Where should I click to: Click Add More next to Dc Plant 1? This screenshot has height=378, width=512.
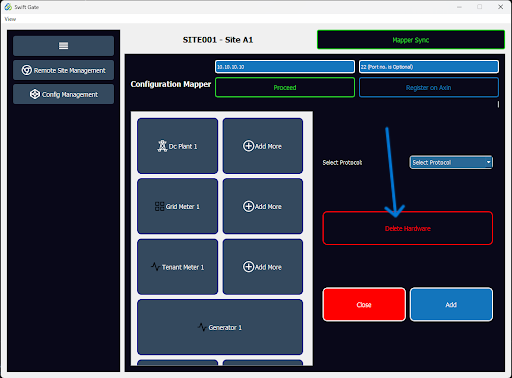[263, 146]
